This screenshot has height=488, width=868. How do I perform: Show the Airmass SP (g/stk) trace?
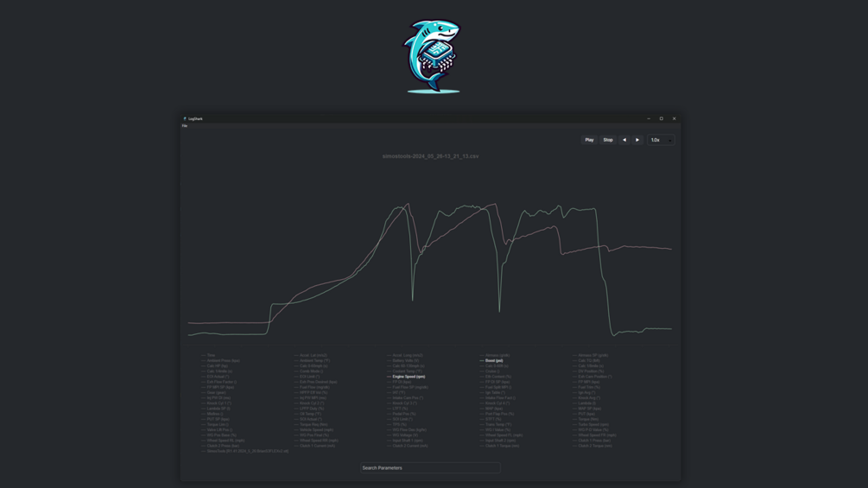point(591,355)
